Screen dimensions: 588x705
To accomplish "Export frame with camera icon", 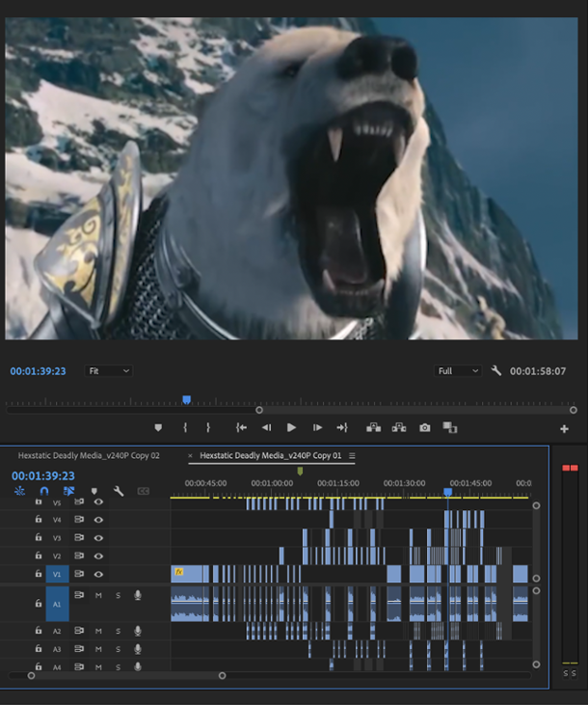I will (425, 427).
